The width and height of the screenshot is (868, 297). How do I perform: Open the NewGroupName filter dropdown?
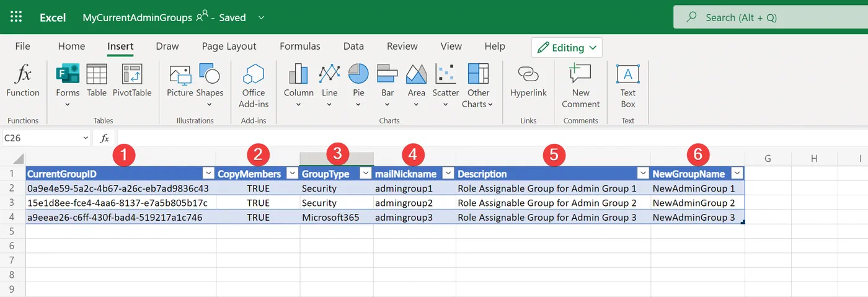pos(737,174)
